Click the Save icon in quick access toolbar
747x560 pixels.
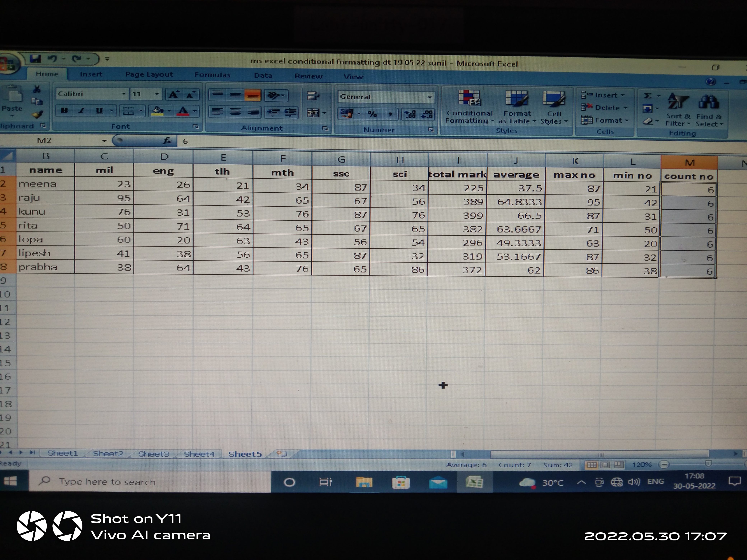(35, 59)
